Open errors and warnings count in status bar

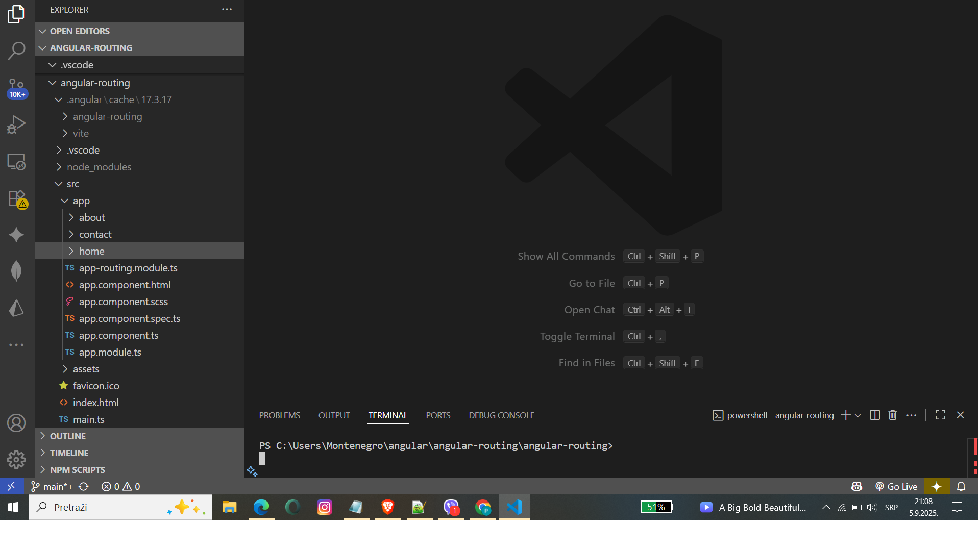pos(120,487)
